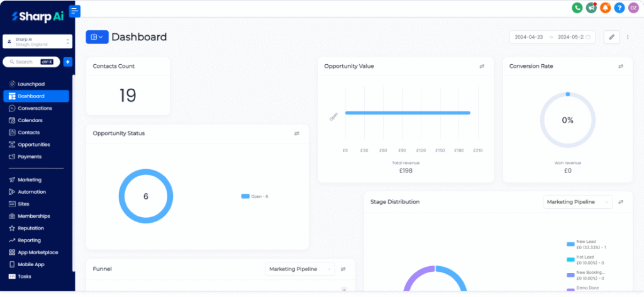This screenshot has height=297, width=644.
Task: Click the pencil edit dashboard icon
Action: tap(611, 37)
